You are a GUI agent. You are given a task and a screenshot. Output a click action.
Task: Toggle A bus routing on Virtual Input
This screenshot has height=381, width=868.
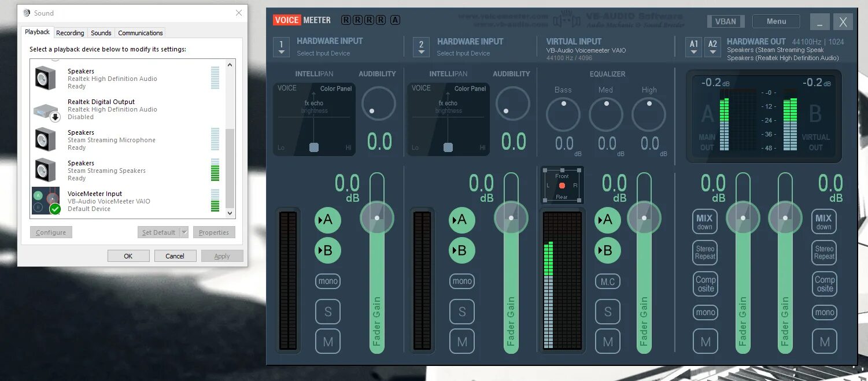coord(608,220)
